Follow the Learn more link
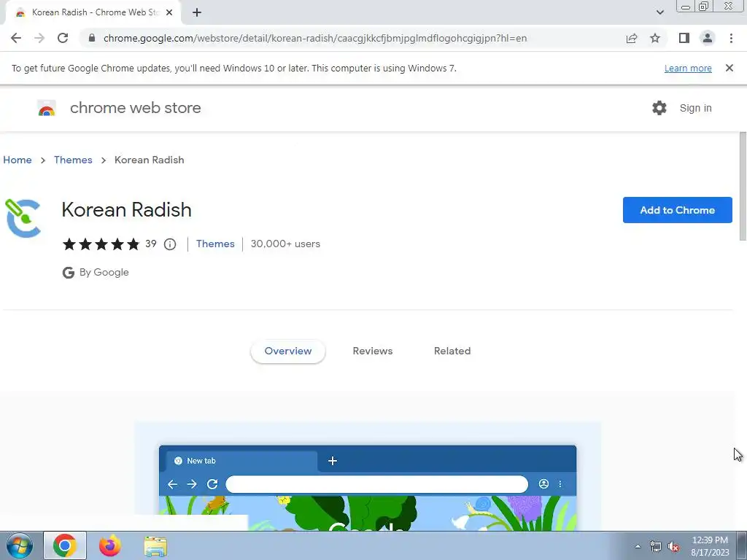Screen dimensions: 747x560 (688, 68)
